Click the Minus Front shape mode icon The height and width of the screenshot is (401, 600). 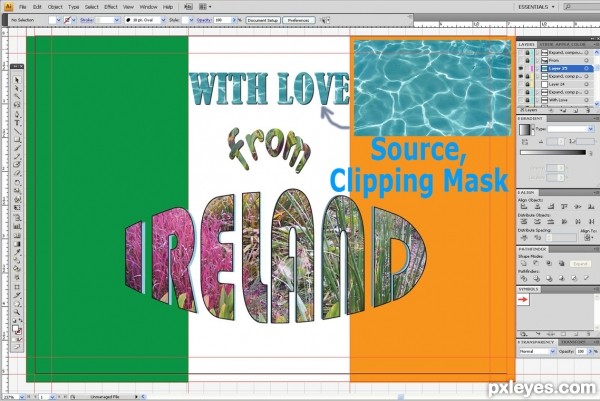(536, 263)
